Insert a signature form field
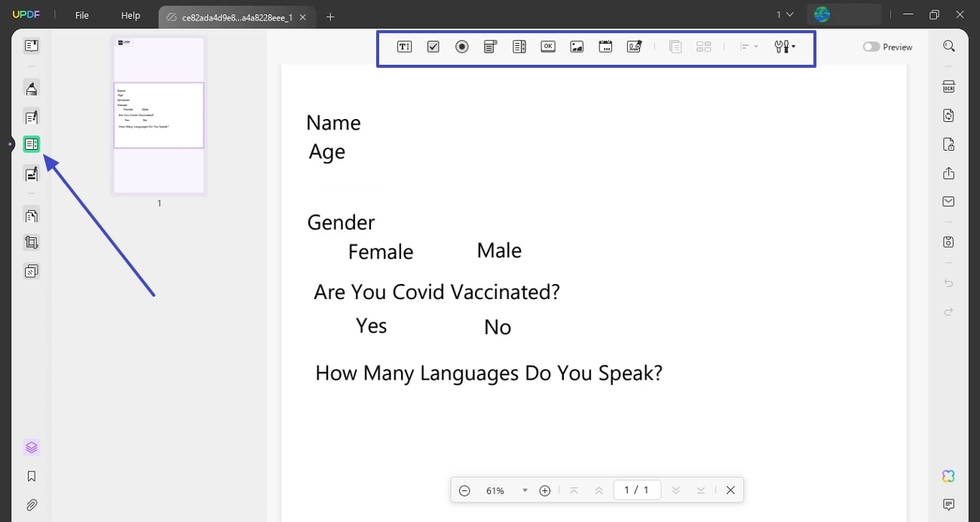 pos(634,46)
